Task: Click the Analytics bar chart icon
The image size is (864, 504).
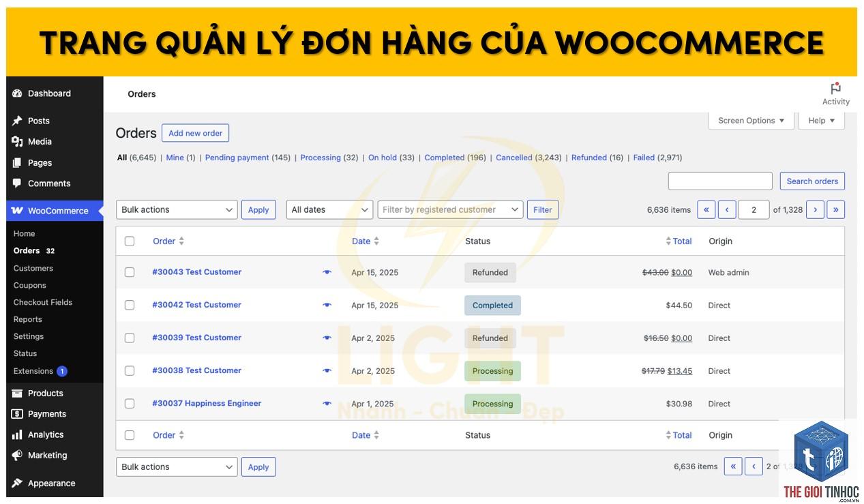Action: tap(17, 434)
